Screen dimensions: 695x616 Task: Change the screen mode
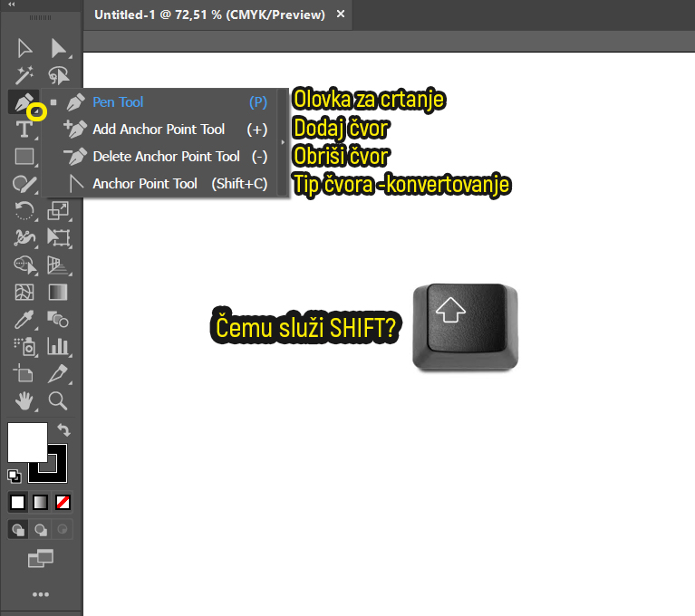(41, 558)
